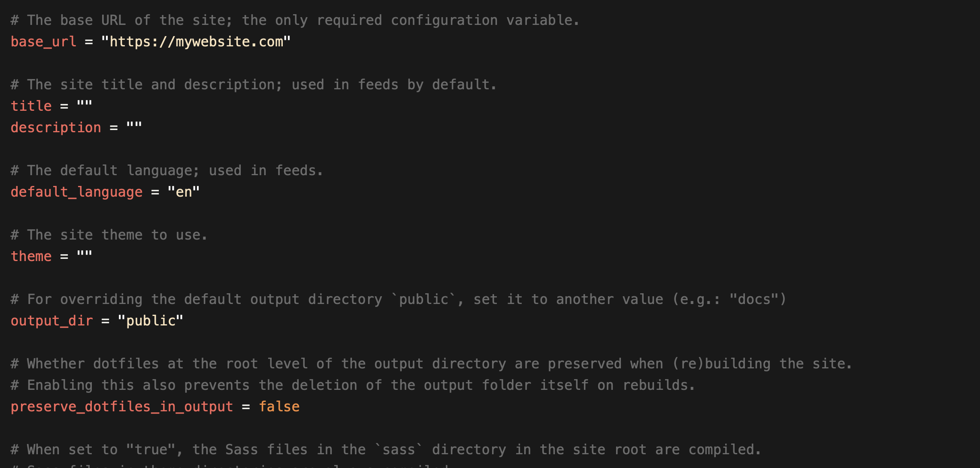Place cursor in the empty title string
980x468 pixels.
tap(85, 106)
